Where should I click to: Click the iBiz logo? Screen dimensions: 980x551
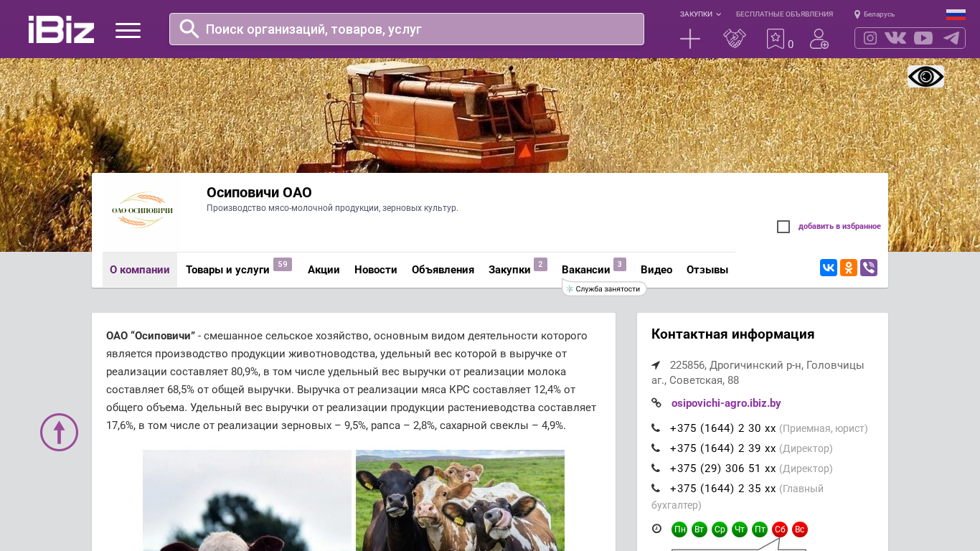[61, 29]
